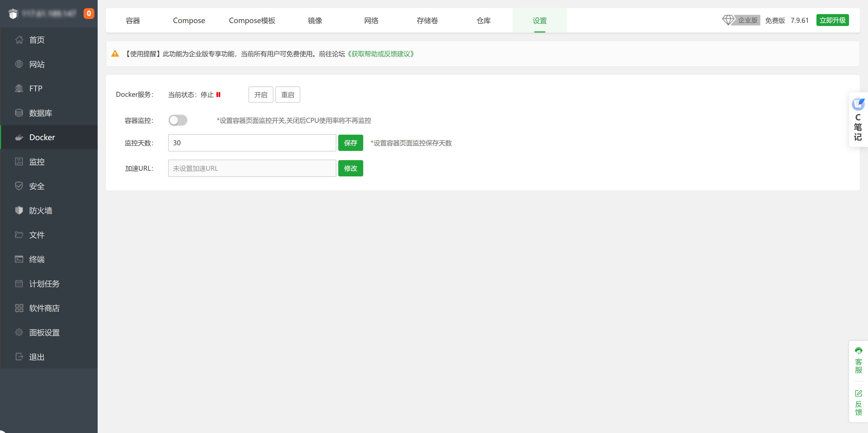Click the monitor chart icon beside 监控
This screenshot has width=868, height=433.
coord(19,161)
